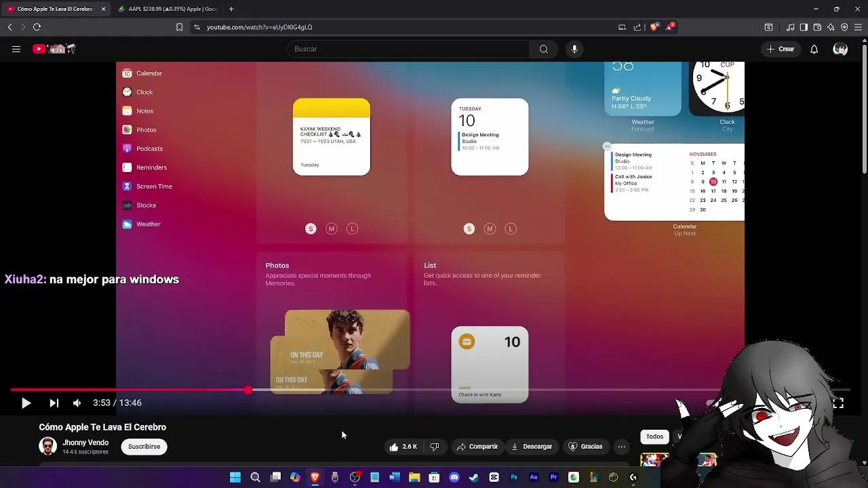Image resolution: width=868 pixels, height=488 pixels.
Task: Open more actions three-dot menu
Action: click(622, 447)
